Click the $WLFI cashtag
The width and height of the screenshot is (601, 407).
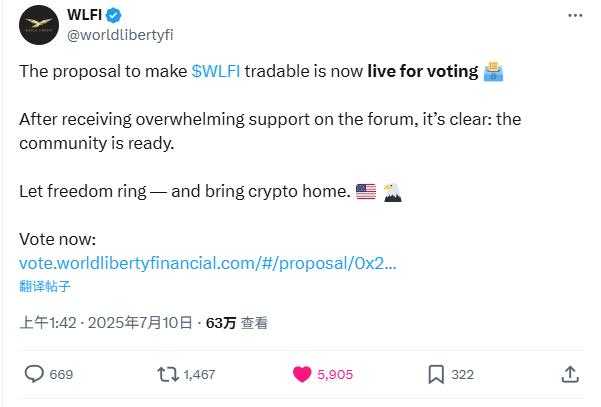pyautogui.click(x=216, y=71)
